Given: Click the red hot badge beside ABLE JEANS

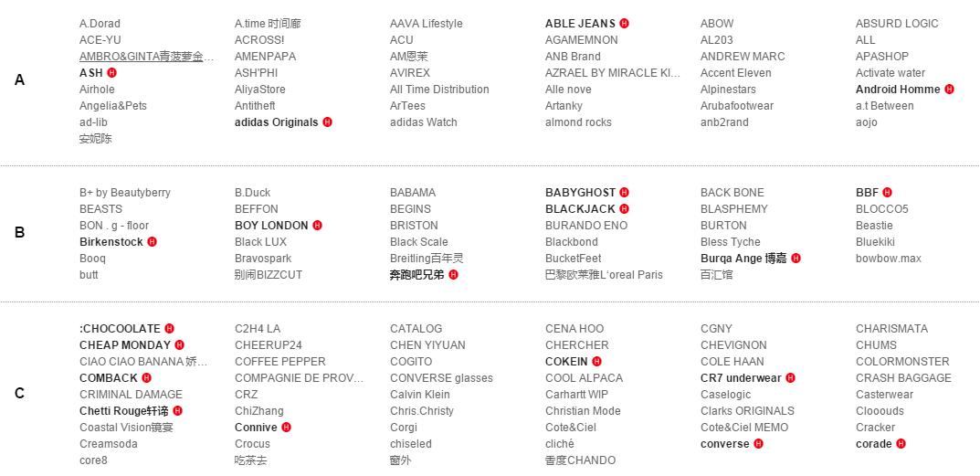Looking at the screenshot, I should 625,24.
